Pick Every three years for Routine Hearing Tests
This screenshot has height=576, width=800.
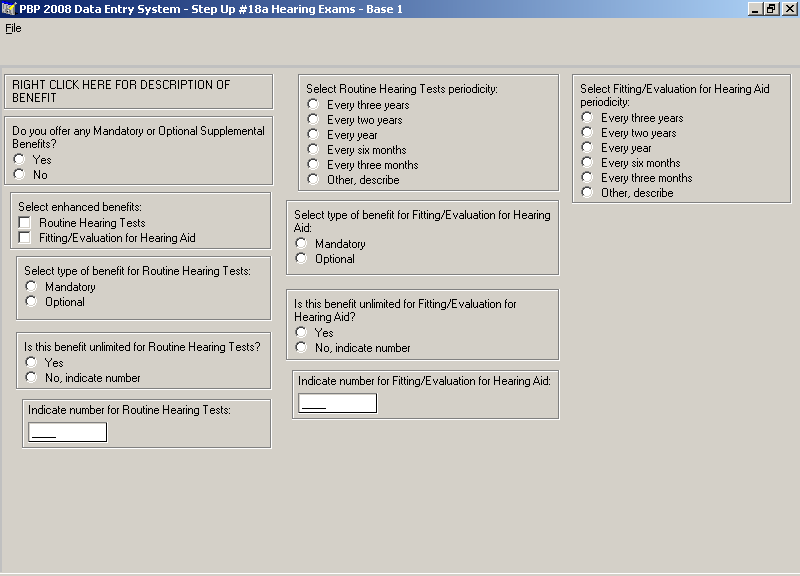pos(313,105)
